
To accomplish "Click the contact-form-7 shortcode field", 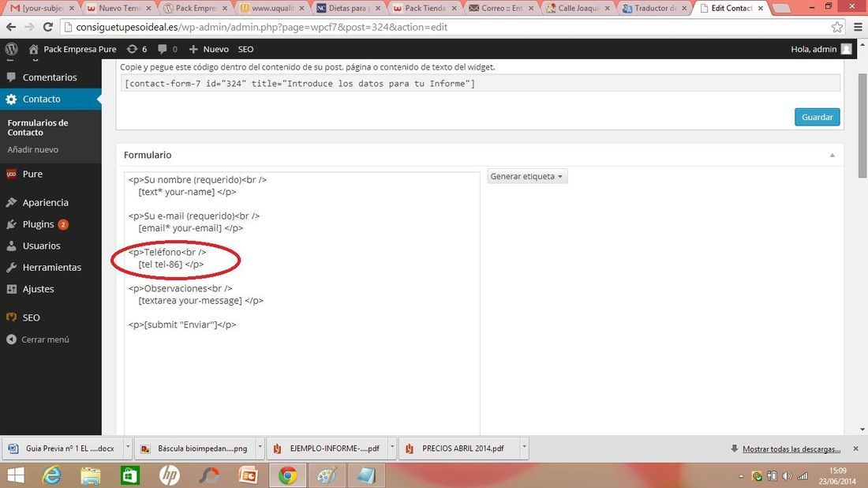I will click(x=480, y=84).
